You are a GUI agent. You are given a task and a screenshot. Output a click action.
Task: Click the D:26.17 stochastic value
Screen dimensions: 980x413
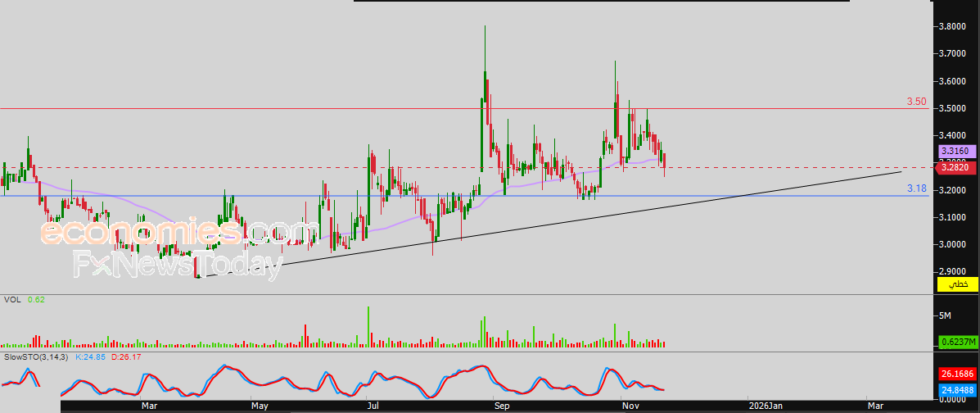pyautogui.click(x=124, y=357)
